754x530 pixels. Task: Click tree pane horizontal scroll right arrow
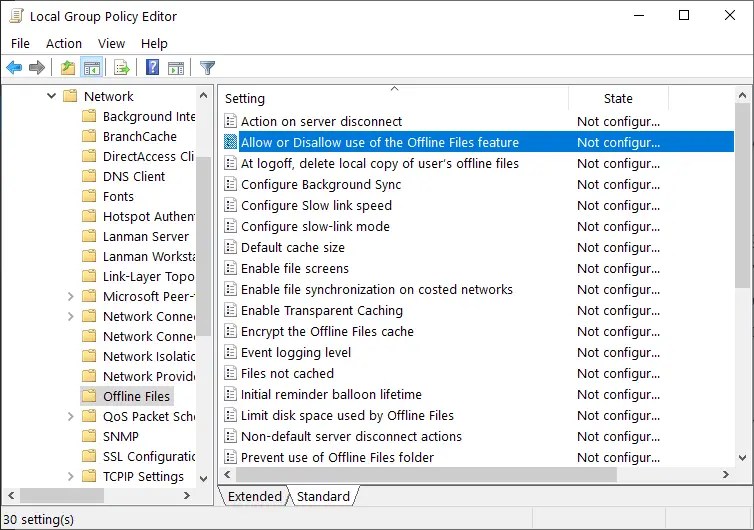pos(187,495)
